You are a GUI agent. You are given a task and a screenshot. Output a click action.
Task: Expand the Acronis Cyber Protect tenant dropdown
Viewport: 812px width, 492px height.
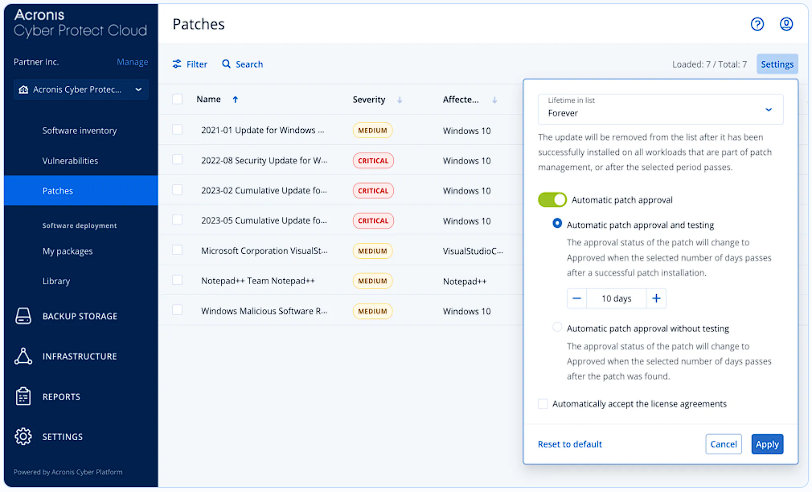pyautogui.click(x=138, y=90)
